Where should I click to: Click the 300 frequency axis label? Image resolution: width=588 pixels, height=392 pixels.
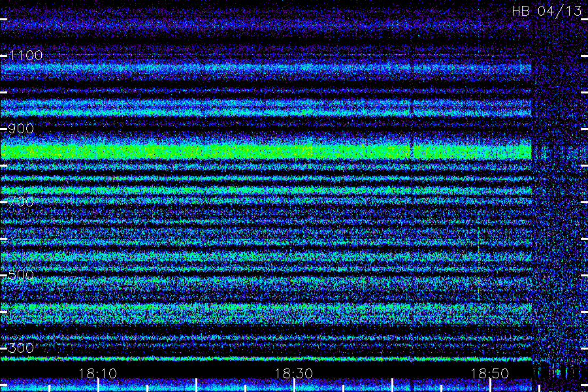[x=21, y=348]
